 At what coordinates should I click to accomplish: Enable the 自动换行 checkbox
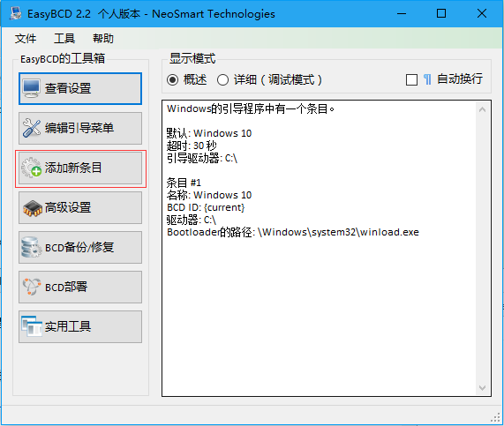point(411,79)
